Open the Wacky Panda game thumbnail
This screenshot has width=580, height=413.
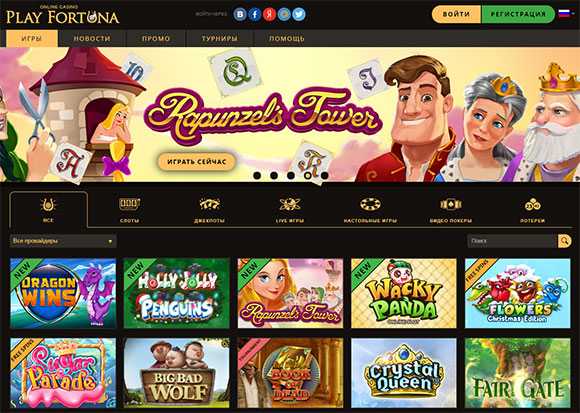[x=404, y=293]
